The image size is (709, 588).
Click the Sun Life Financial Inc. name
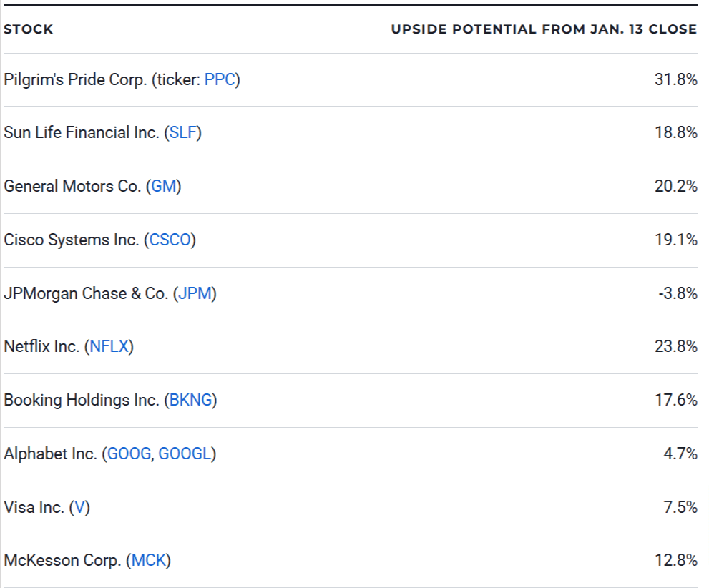click(x=82, y=133)
